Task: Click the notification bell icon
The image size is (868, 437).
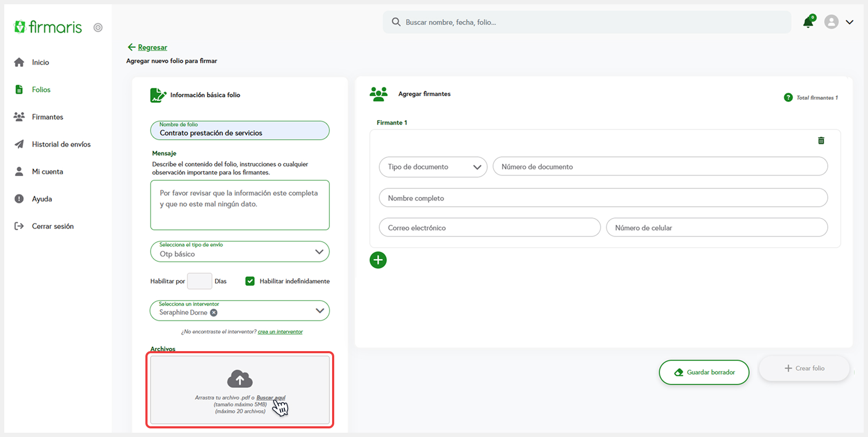Action: coord(808,22)
